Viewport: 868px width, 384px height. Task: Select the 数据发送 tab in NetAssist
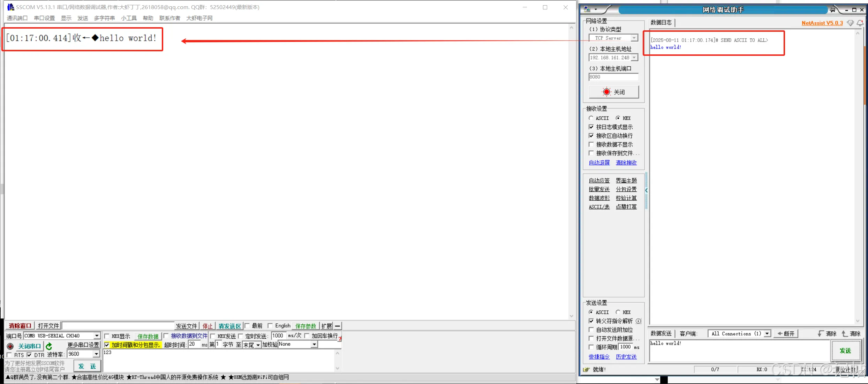point(661,334)
